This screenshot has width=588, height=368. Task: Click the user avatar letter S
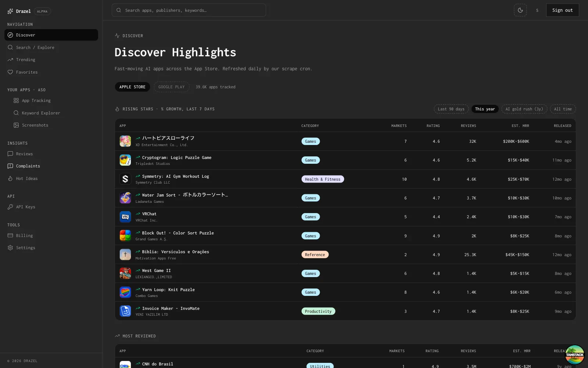click(x=537, y=10)
